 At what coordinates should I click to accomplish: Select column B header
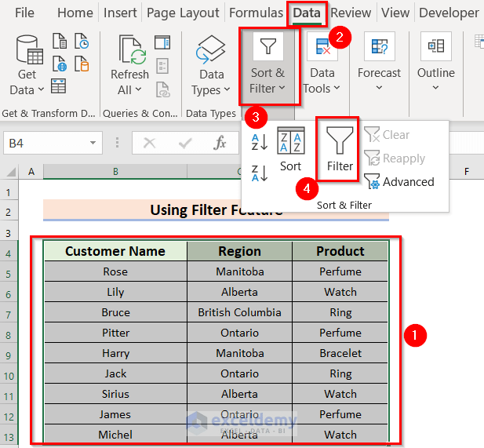point(115,171)
